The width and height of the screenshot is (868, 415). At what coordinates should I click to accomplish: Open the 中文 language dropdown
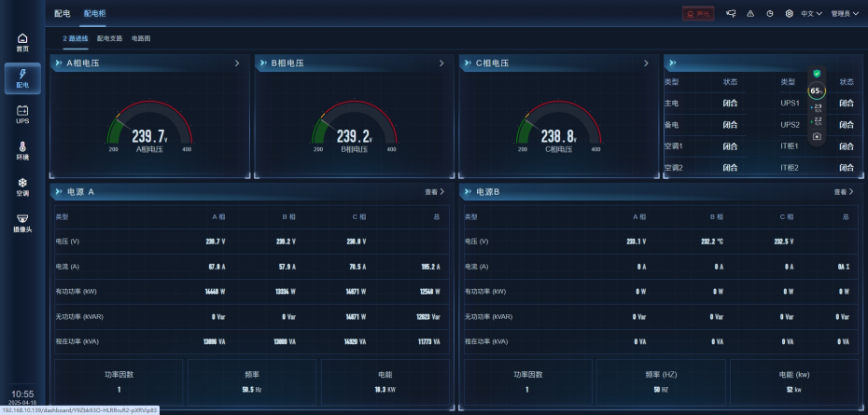(811, 14)
